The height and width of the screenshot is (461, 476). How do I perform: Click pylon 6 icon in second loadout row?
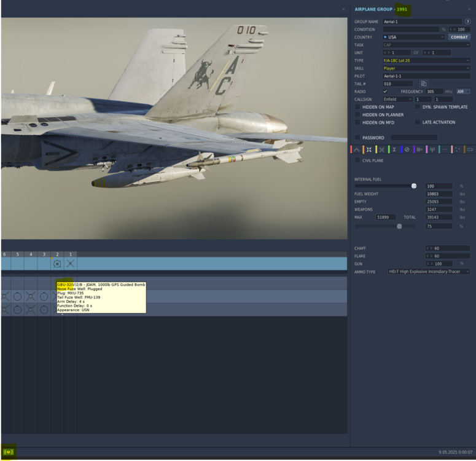(x=5, y=296)
